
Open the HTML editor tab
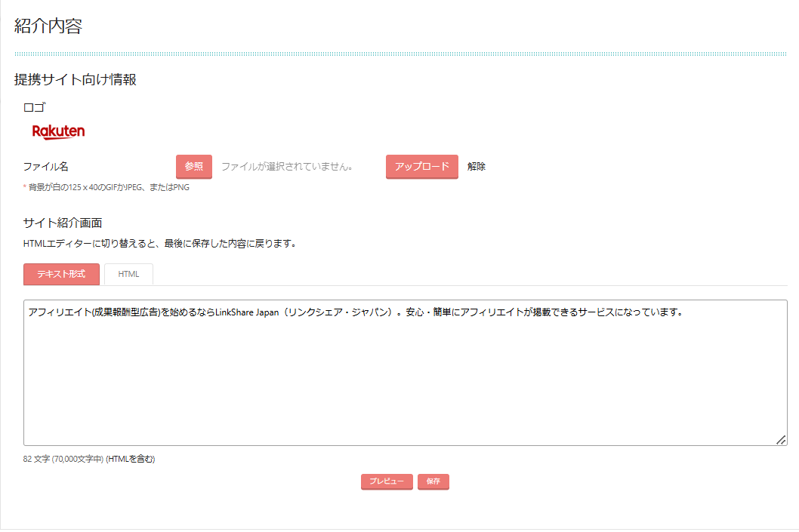[x=128, y=274]
